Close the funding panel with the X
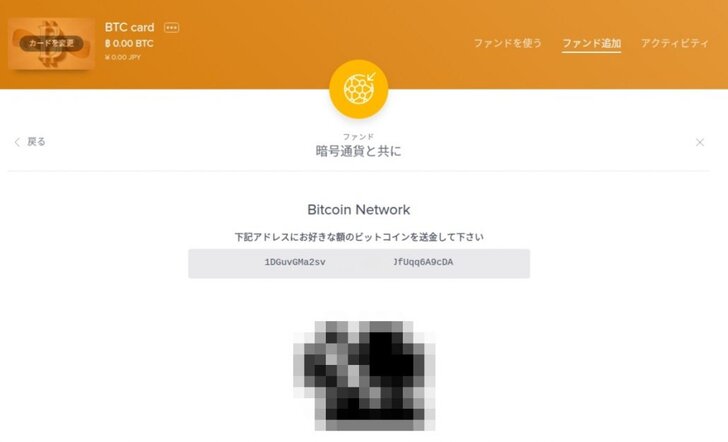Viewport: 728px width, 442px height. click(x=700, y=143)
